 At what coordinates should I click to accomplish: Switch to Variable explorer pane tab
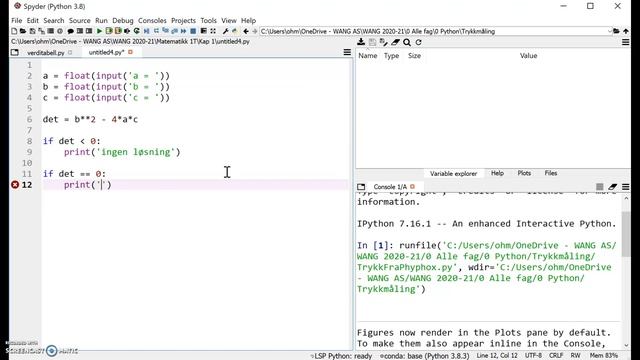tap(453, 173)
